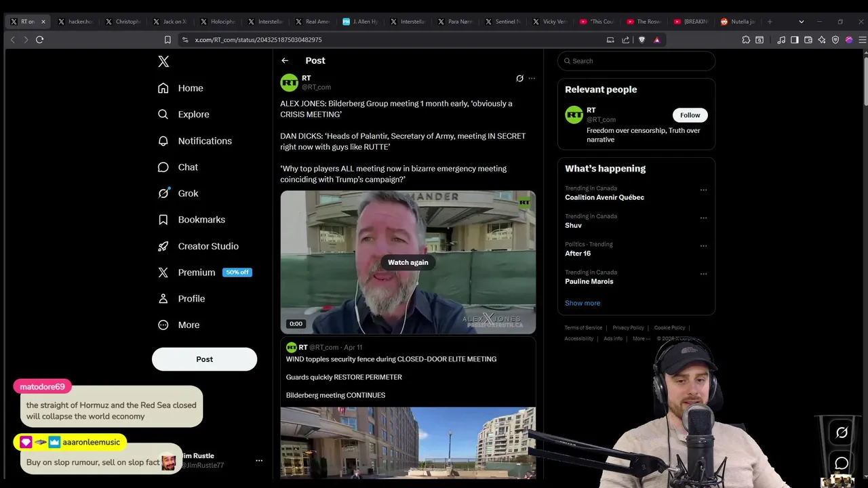Switch to the Nutella Reddit tab
Screen dimensions: 868x488
(738, 22)
